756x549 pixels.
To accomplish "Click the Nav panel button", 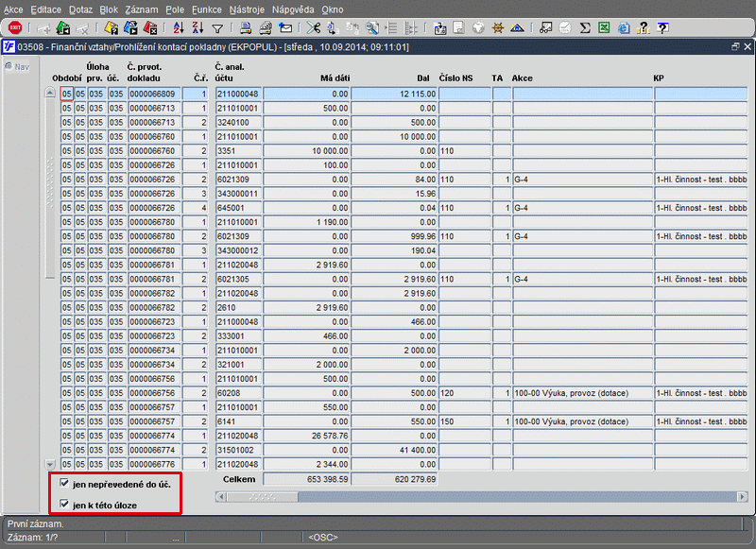I will pos(17,66).
